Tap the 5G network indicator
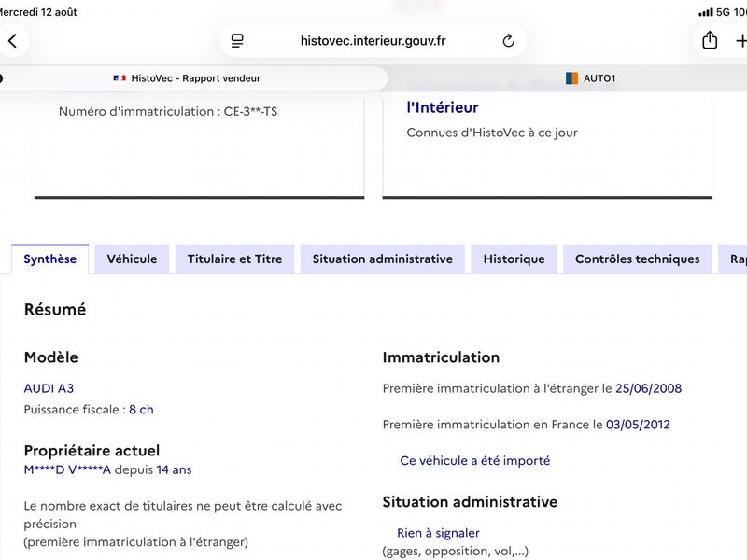 point(723,12)
